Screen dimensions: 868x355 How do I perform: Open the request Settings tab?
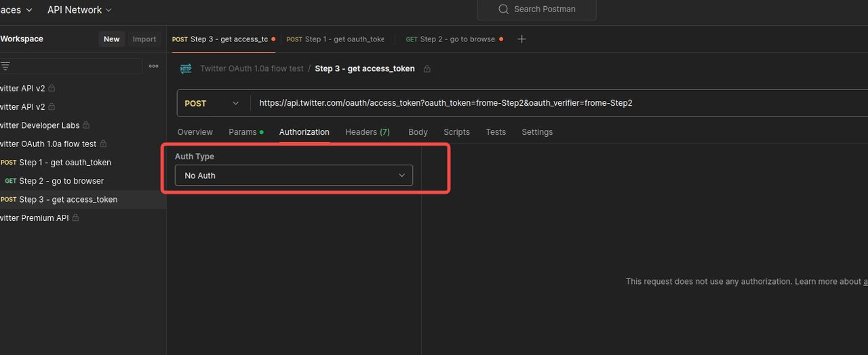537,132
